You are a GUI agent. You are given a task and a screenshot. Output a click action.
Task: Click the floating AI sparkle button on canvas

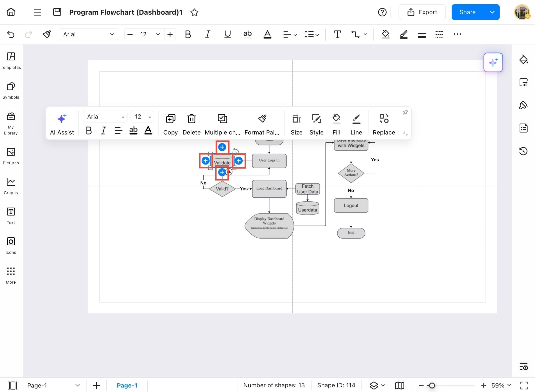[493, 62]
